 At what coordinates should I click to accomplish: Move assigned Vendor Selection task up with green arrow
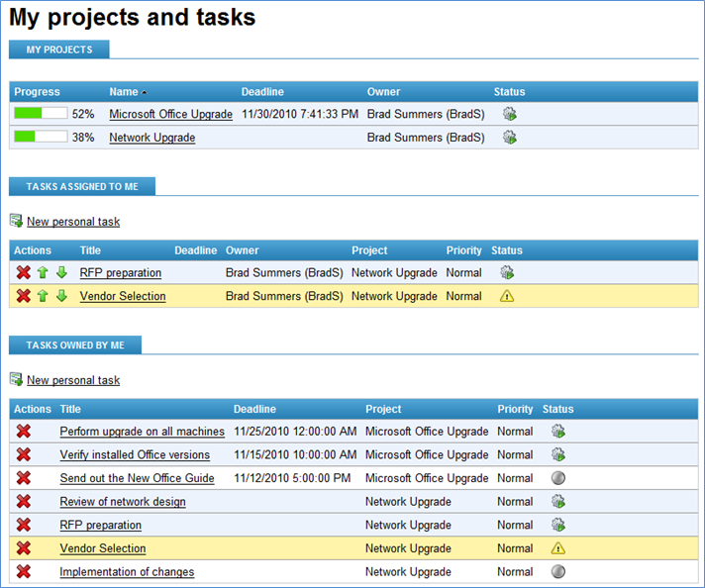(x=43, y=296)
